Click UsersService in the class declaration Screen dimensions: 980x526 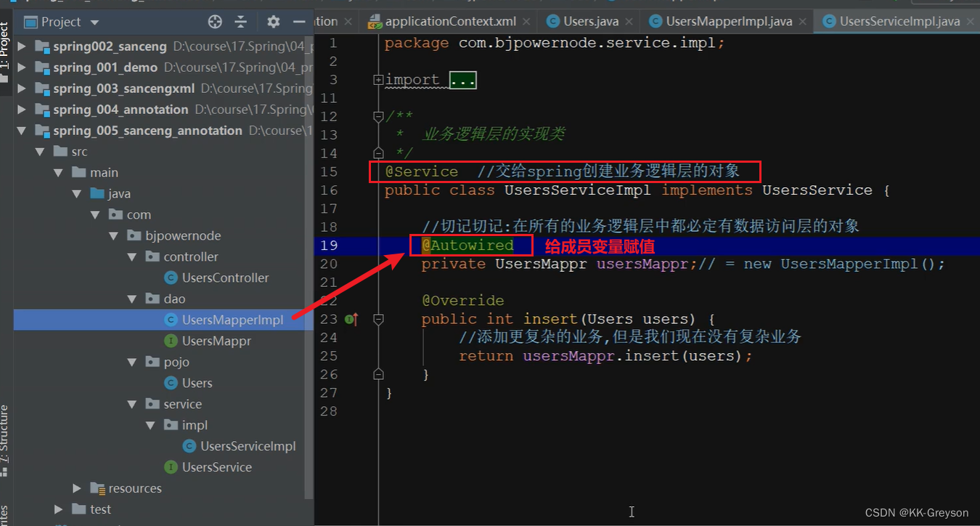pos(817,190)
